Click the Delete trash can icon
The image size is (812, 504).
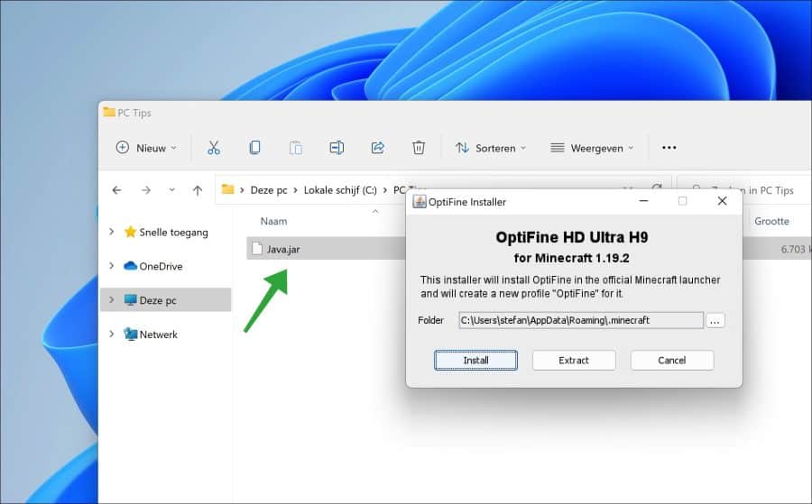click(419, 148)
